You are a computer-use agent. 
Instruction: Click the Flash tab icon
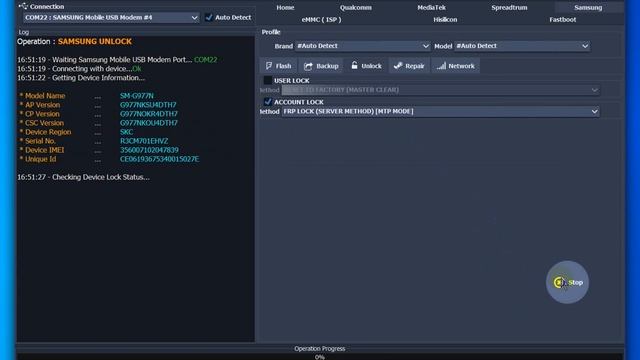(x=269, y=66)
